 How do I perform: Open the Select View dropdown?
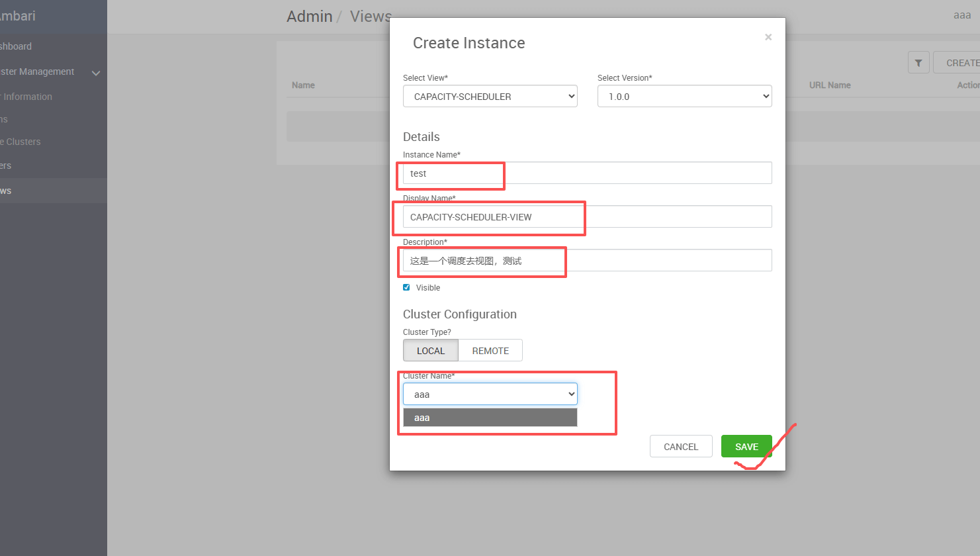pos(490,96)
